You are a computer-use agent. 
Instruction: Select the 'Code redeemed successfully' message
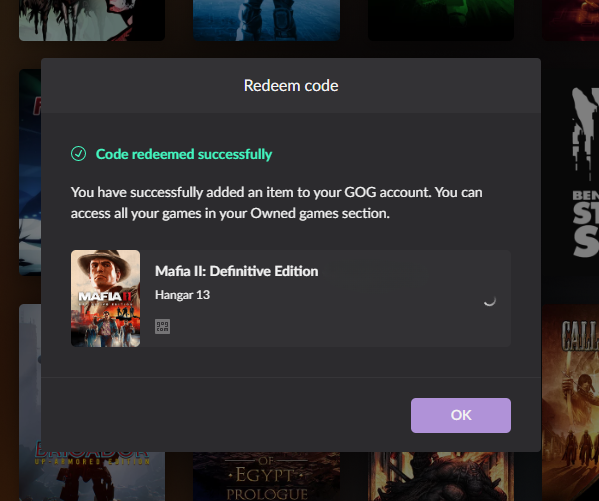pyautogui.click(x=184, y=154)
